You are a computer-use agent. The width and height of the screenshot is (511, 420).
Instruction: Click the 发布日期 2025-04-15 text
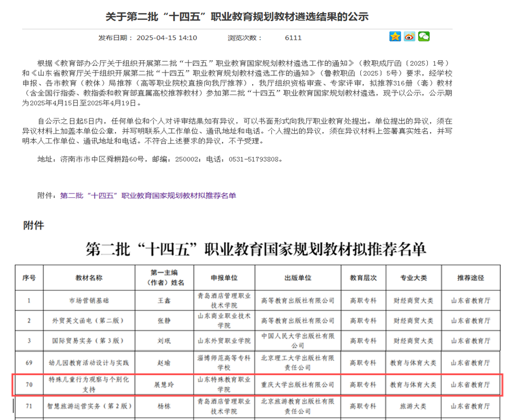147,38
